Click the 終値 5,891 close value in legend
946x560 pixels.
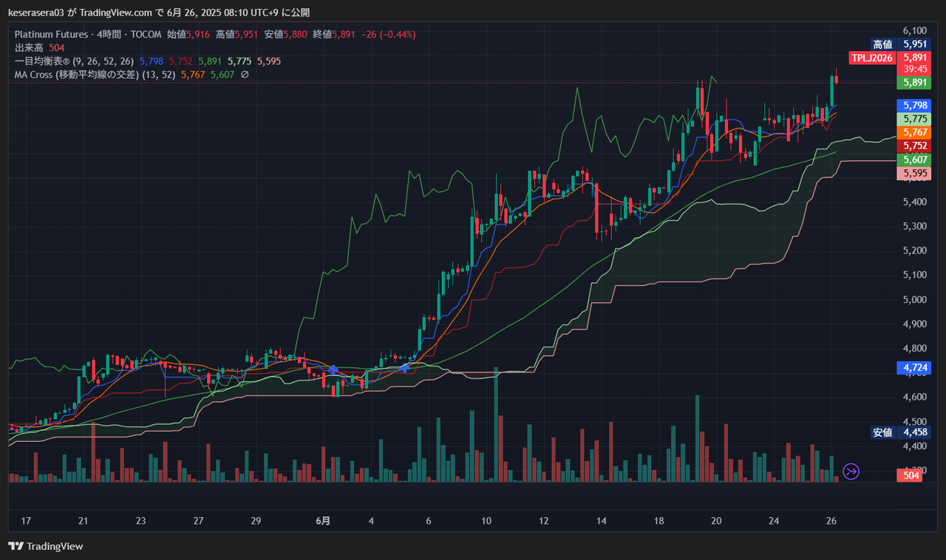click(x=336, y=34)
